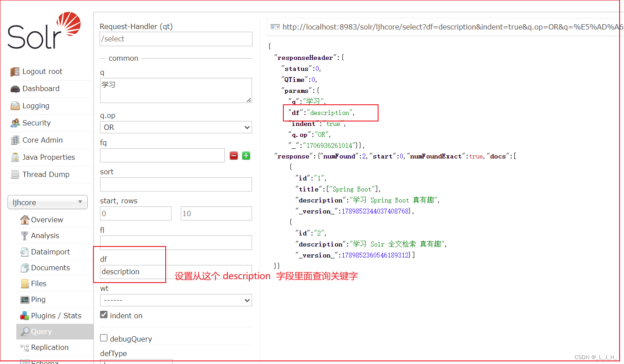Click the Replication nodes icon

25,348
